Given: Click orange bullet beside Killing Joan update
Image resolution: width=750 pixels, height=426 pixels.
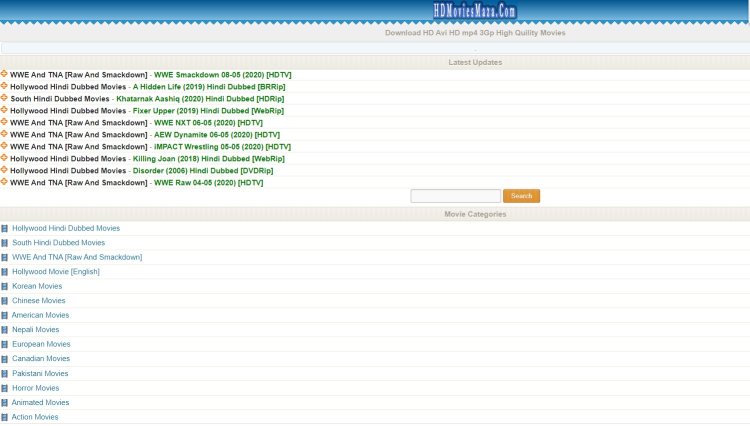Looking at the screenshot, I should pos(4,157).
